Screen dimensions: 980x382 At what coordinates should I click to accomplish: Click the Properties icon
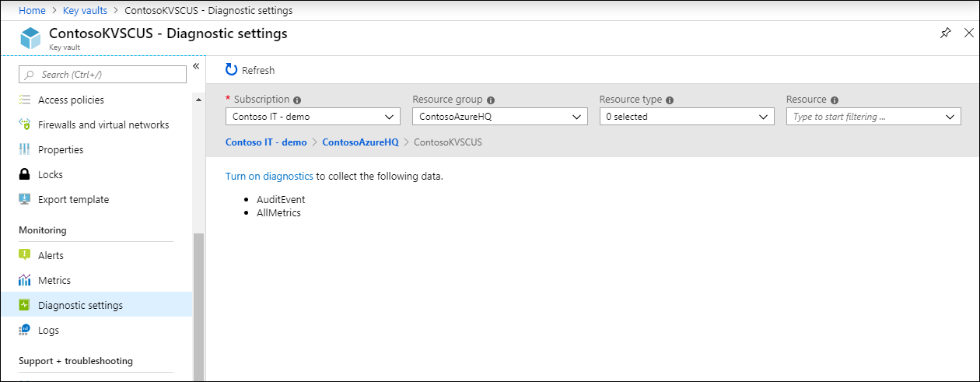click(x=24, y=149)
